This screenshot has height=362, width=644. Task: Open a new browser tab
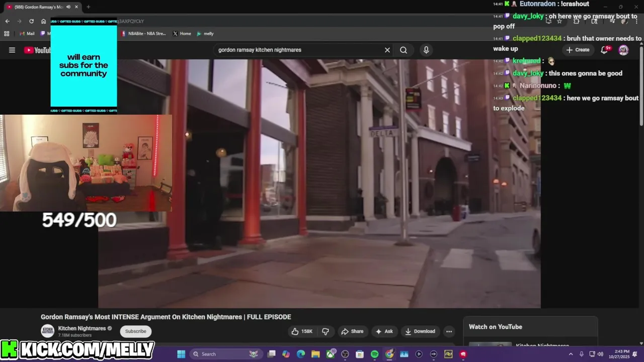pos(89,7)
